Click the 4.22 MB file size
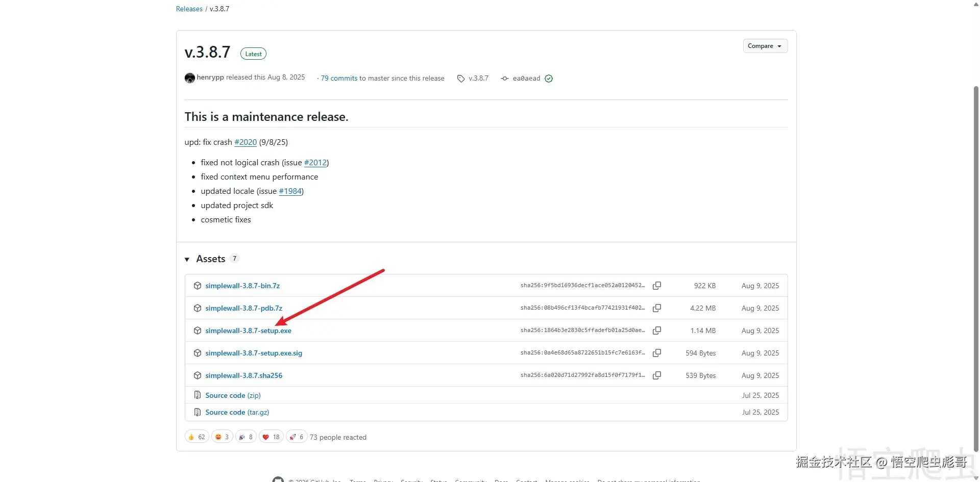The width and height of the screenshot is (980, 482). [703, 308]
